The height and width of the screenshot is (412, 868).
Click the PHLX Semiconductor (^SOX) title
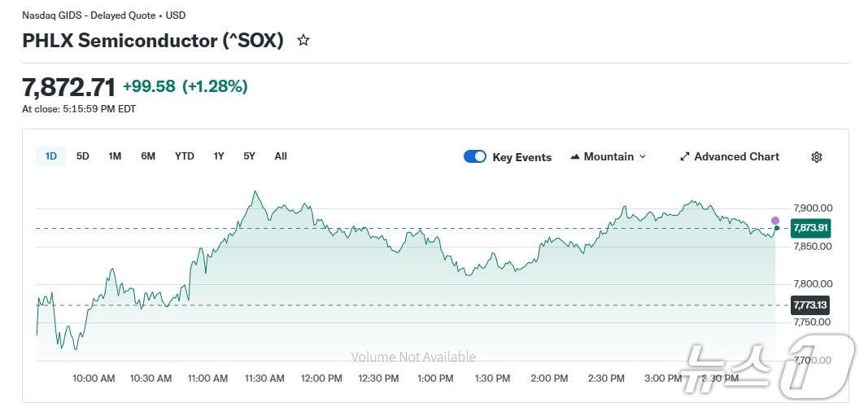tap(153, 41)
